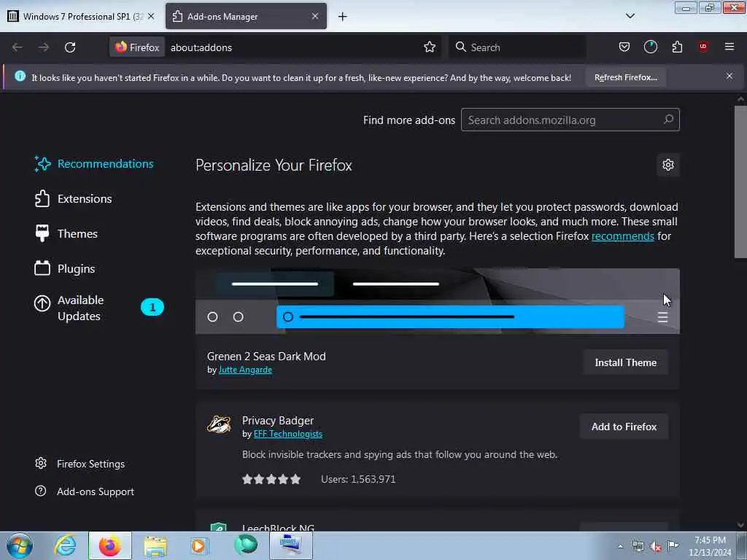Image resolution: width=747 pixels, height=560 pixels.
Task: Go forward one page
Action: 44,47
